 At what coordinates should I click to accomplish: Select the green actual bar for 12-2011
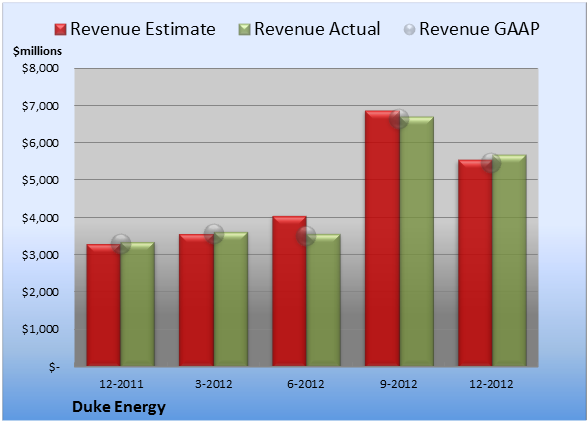[138, 304]
